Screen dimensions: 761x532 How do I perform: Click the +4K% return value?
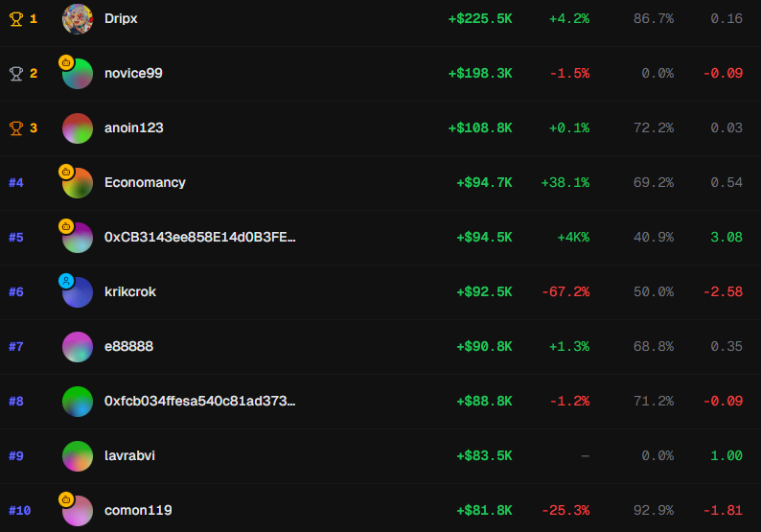[573, 238]
